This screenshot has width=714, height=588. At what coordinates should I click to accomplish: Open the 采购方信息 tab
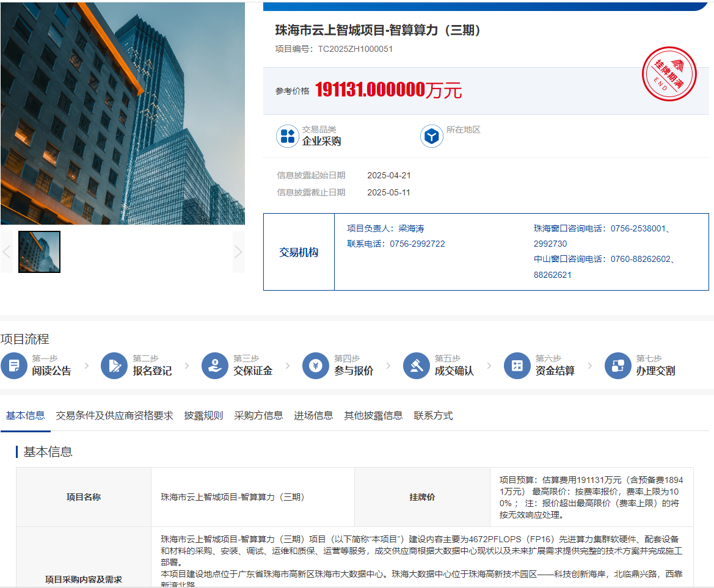pyautogui.click(x=258, y=416)
